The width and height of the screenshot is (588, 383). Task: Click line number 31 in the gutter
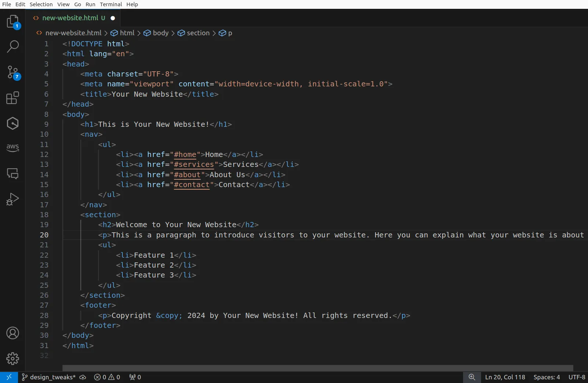[44, 346]
